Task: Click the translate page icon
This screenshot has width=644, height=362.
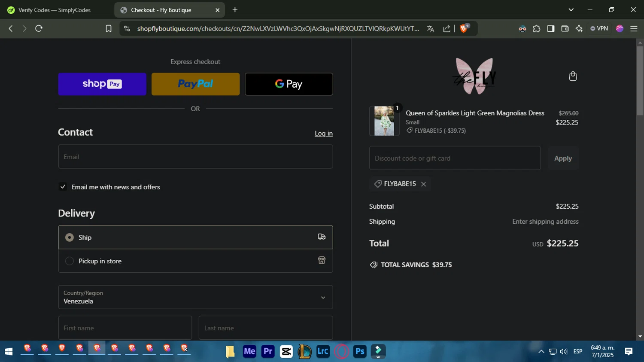Action: tap(431, 29)
